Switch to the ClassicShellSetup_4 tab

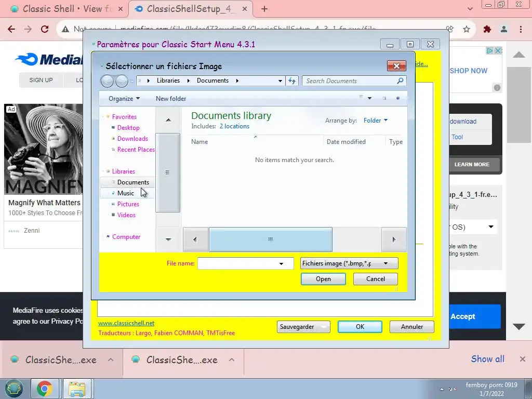tap(191, 9)
